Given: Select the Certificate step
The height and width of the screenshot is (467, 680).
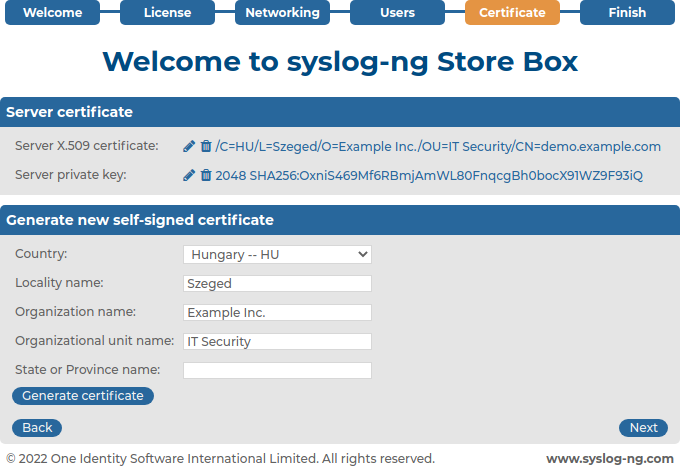Looking at the screenshot, I should pos(512,12).
